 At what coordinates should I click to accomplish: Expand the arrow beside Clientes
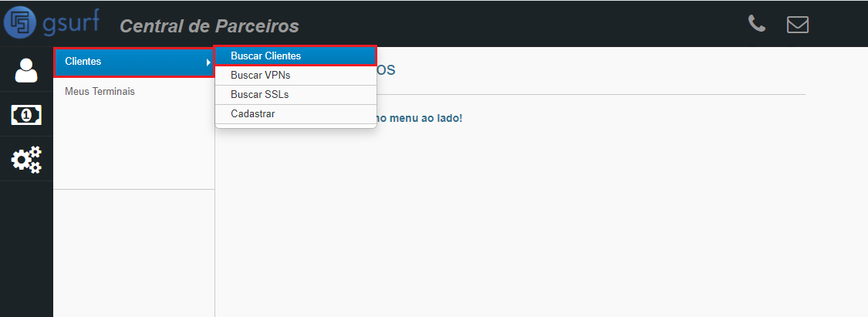tap(208, 62)
